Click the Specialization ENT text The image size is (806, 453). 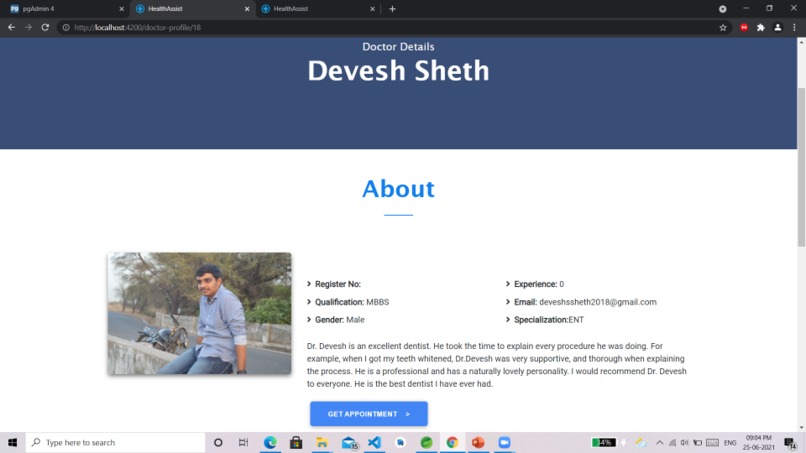[549, 320]
